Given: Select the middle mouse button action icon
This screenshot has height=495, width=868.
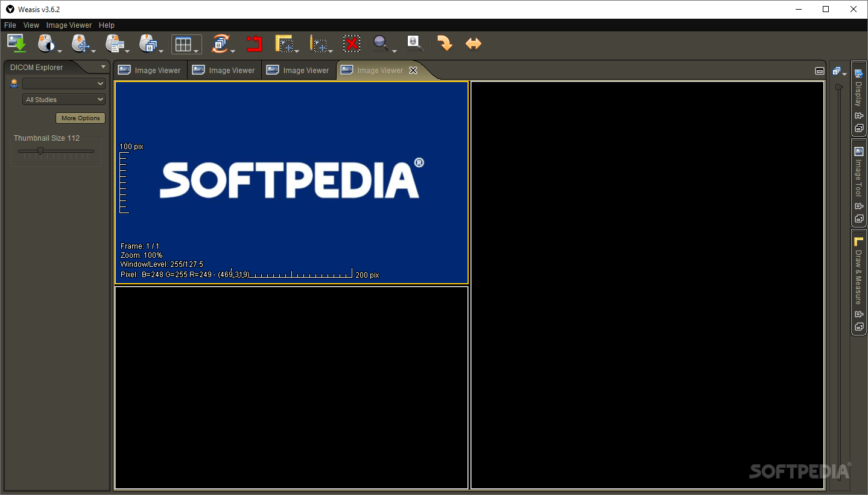Looking at the screenshot, I should (80, 43).
